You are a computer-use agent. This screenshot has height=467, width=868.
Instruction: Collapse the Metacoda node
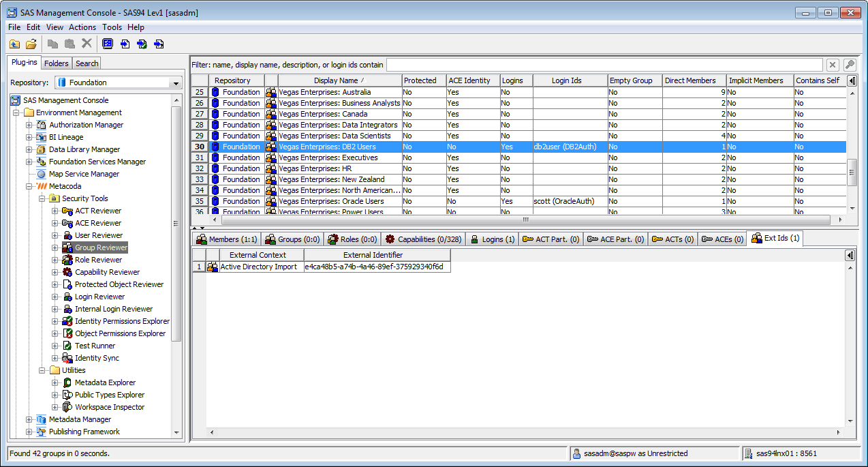(x=29, y=187)
